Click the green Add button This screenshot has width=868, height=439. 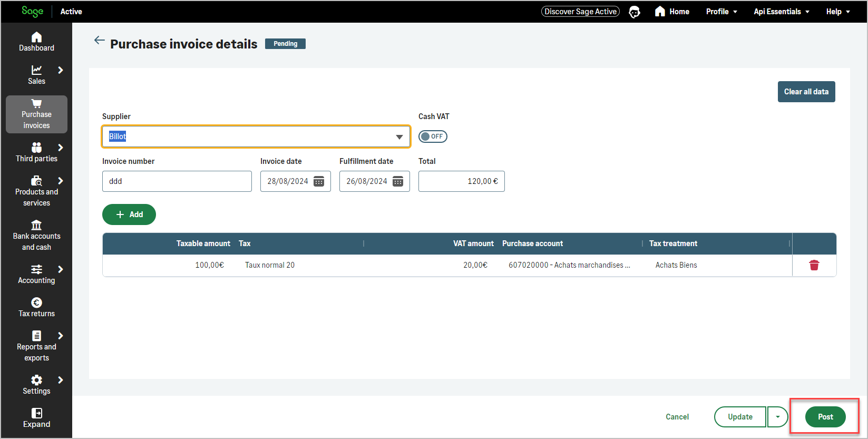pyautogui.click(x=129, y=214)
